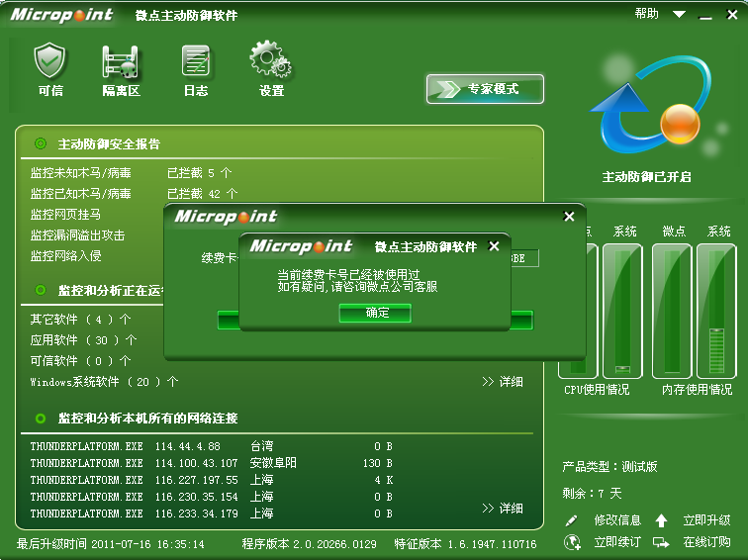Viewport: 748px width, 560px height.
Task: Click the 最后升级时间 status text
Action: point(110,544)
